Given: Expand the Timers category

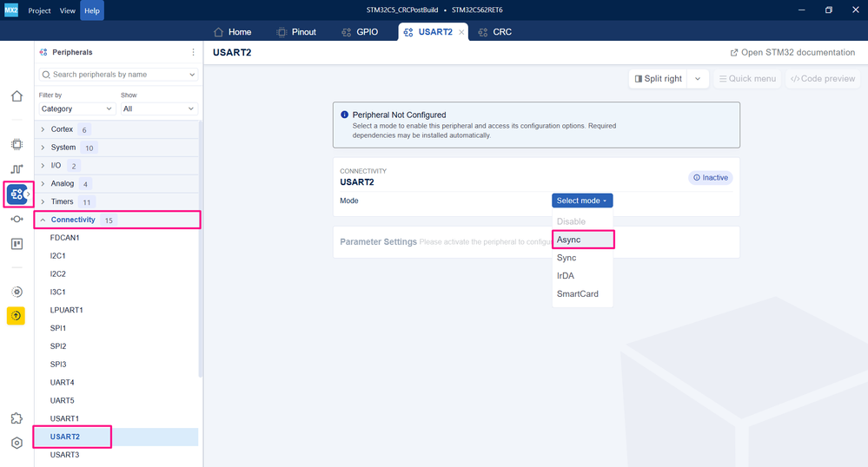Looking at the screenshot, I should [116, 202].
